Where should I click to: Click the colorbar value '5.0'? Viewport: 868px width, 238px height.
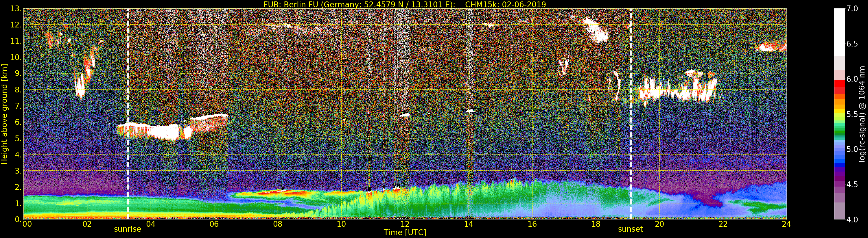click(852, 149)
